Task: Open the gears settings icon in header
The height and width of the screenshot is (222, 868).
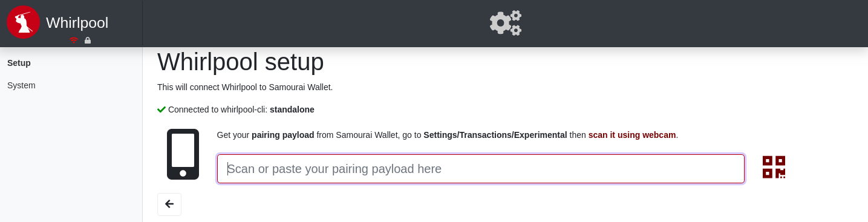Action: click(x=506, y=23)
